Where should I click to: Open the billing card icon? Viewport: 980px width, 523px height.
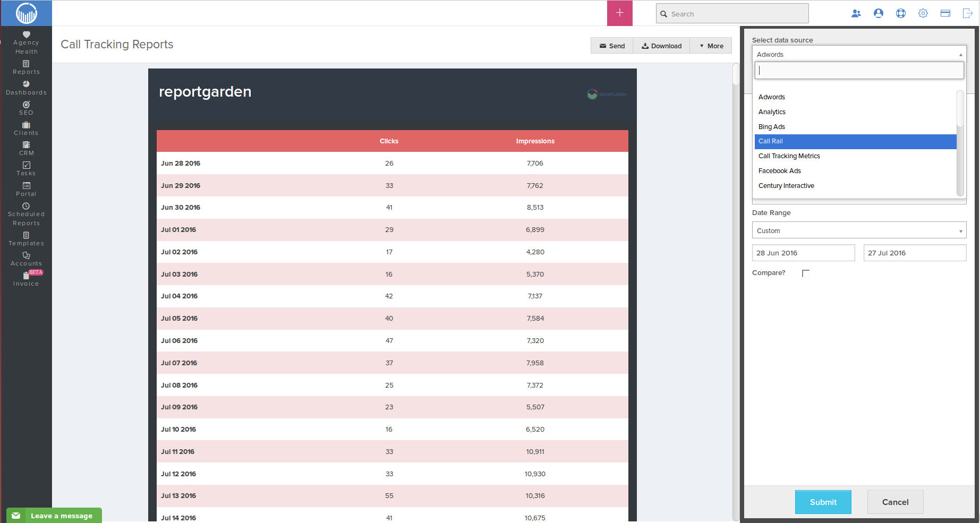coord(945,13)
